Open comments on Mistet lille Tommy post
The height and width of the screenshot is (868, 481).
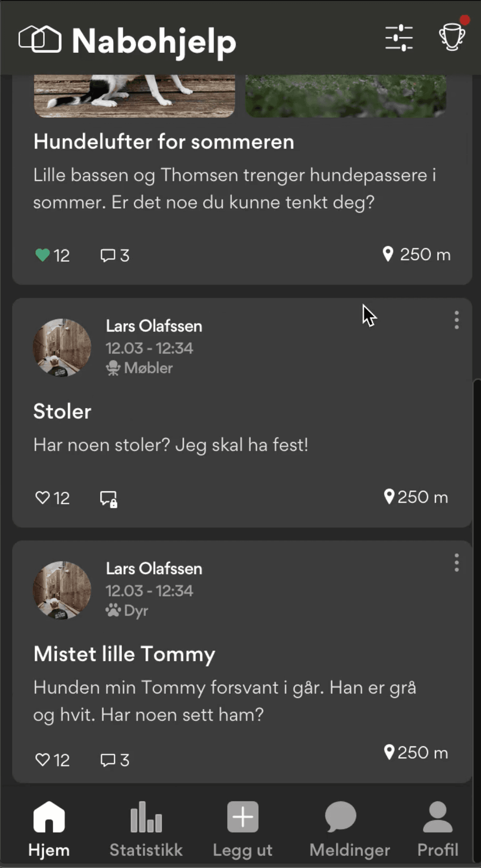point(108,760)
